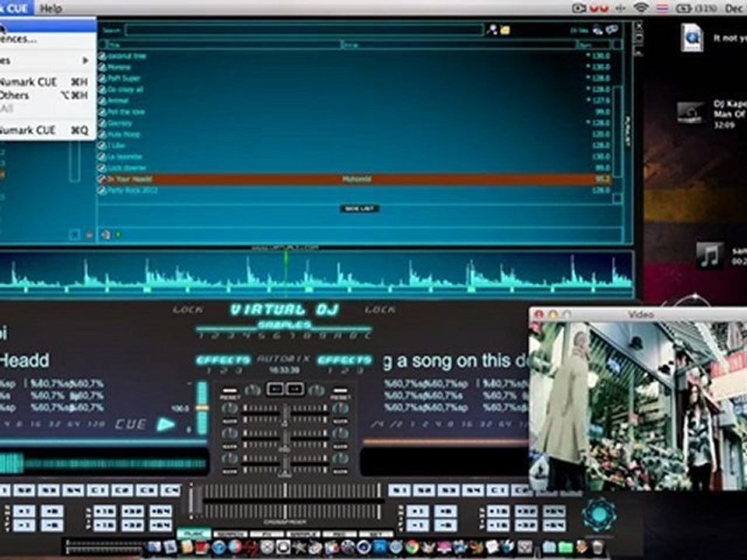Screen dimensions: 747x560
Task: Click the browser's bottom-left disc icon
Action: point(105,234)
